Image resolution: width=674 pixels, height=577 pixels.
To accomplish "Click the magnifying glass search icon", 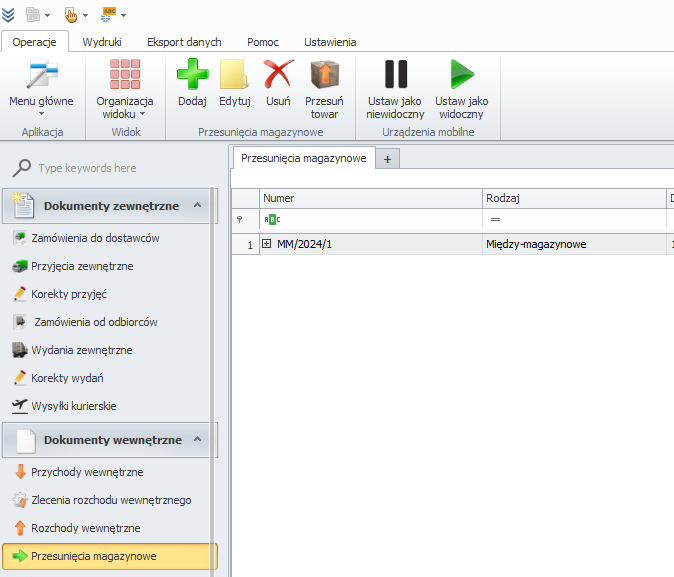I will [21, 168].
